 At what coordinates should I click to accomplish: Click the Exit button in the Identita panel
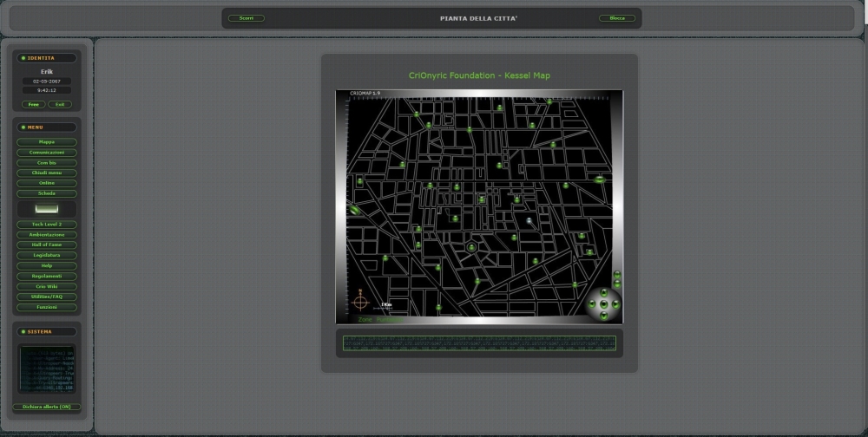[60, 105]
